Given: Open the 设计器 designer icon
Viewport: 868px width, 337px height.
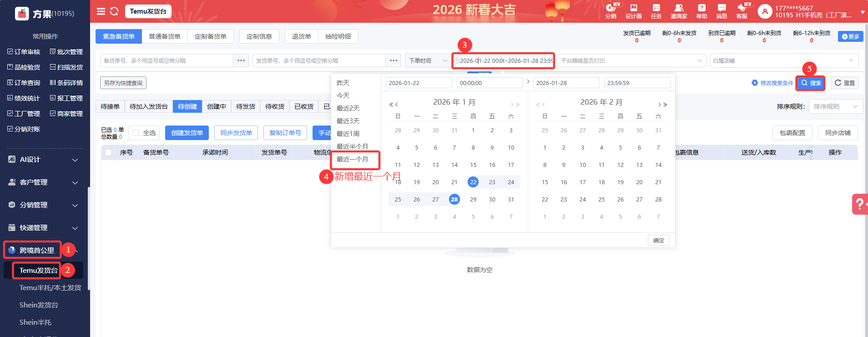Looking at the screenshot, I should [x=633, y=11].
